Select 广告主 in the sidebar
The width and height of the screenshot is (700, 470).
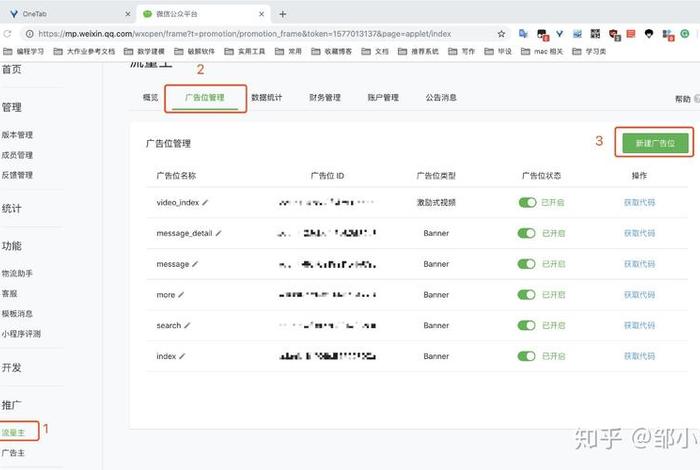13,453
